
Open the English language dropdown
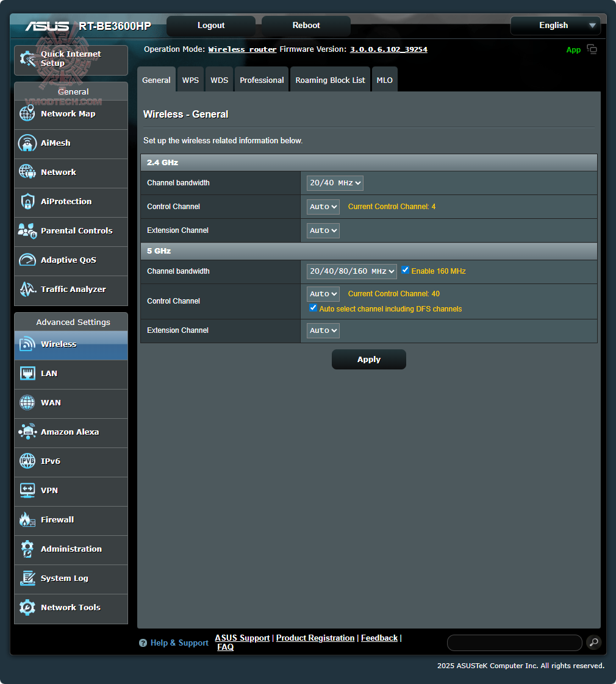click(x=556, y=26)
